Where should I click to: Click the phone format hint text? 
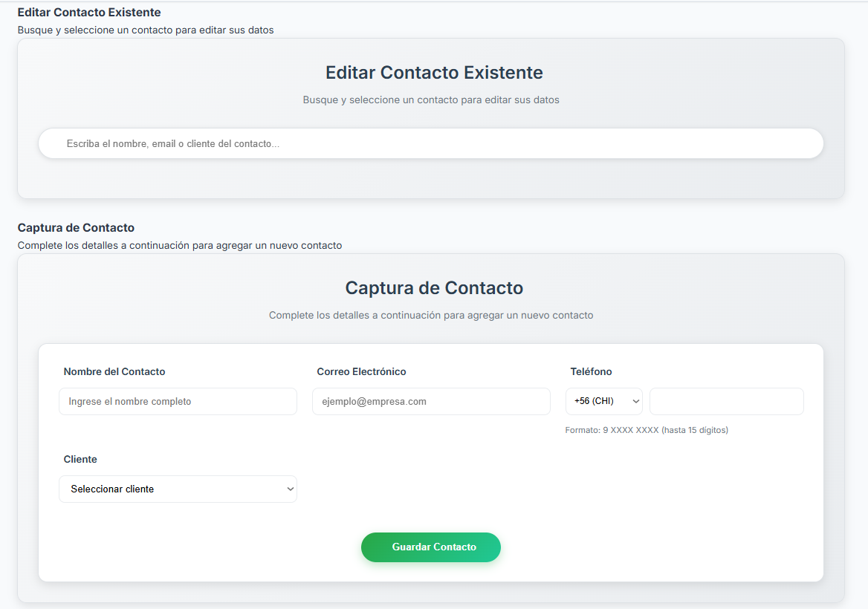646,430
